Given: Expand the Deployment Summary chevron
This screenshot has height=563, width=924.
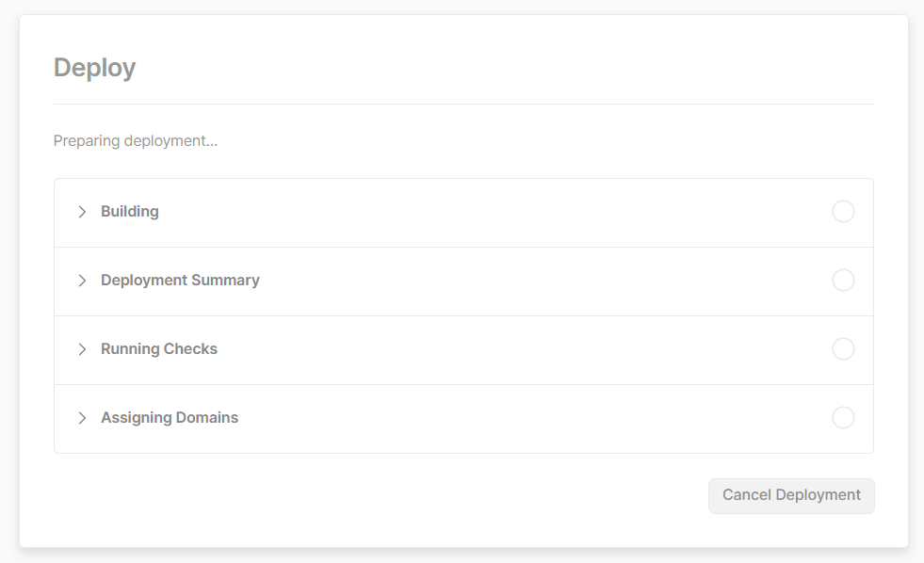Looking at the screenshot, I should click(x=82, y=281).
